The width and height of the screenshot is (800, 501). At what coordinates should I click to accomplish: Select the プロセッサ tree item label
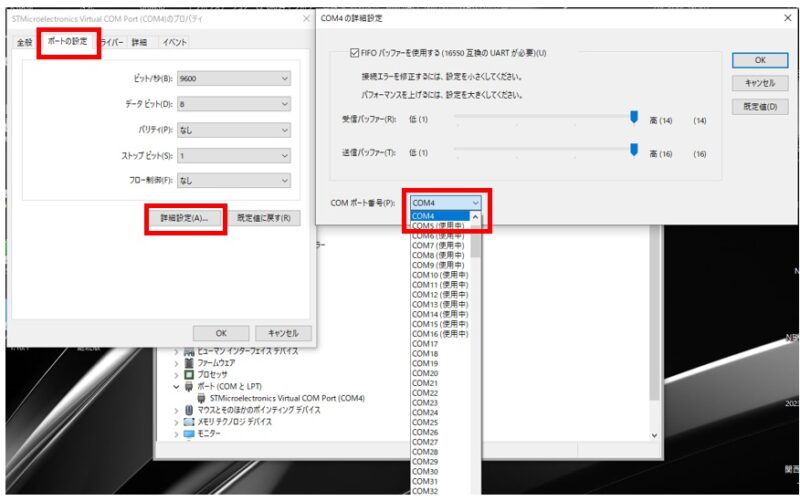click(x=212, y=374)
